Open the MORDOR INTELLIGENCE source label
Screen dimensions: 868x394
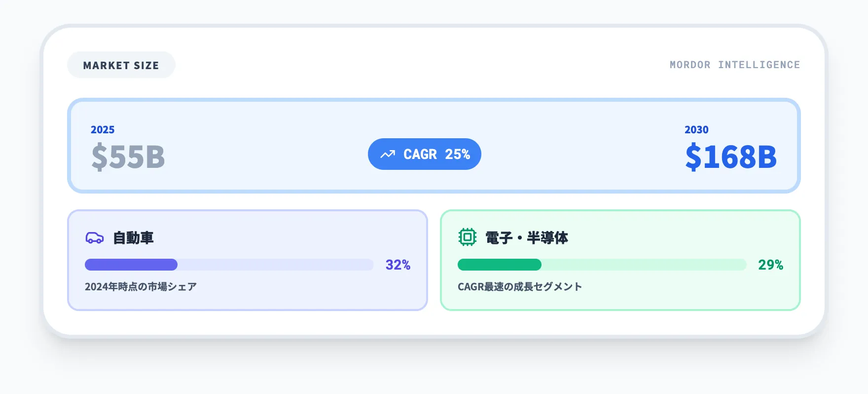(x=734, y=65)
